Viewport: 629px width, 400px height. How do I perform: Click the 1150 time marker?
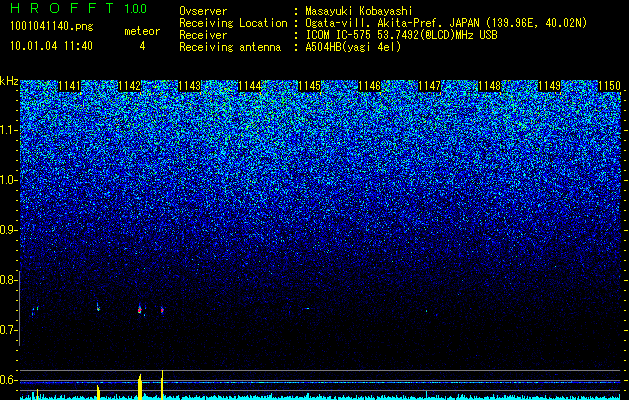click(609, 86)
